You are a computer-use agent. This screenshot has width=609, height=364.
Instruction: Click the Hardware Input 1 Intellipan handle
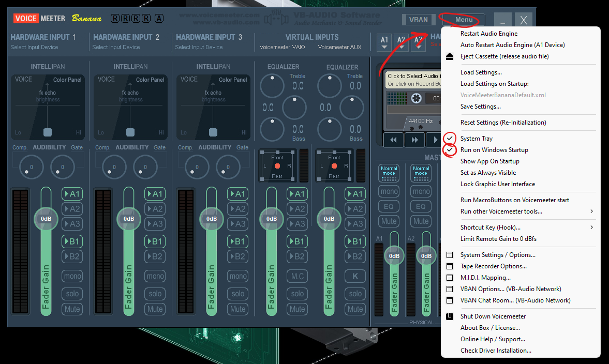(x=48, y=132)
